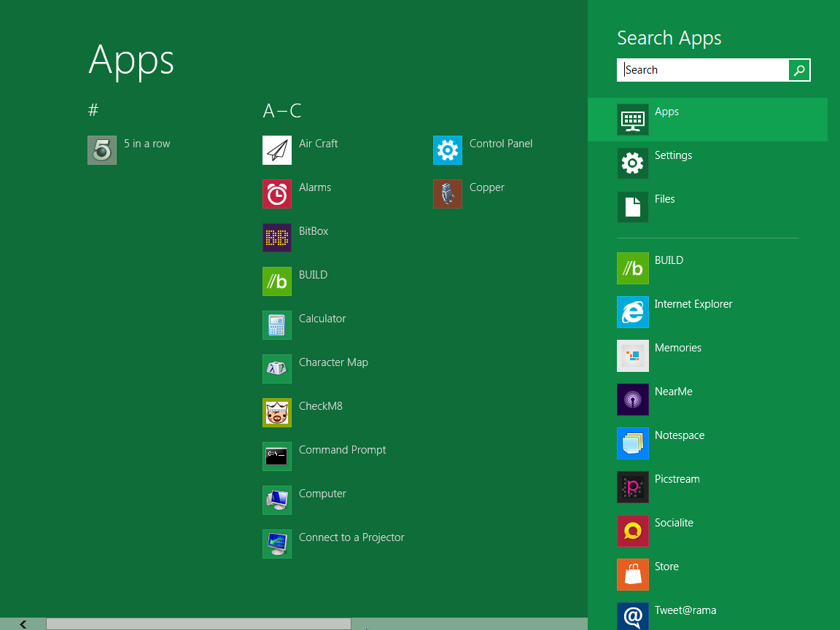Open the Control Panel gear icon
This screenshot has height=630, width=840.
pos(447,150)
